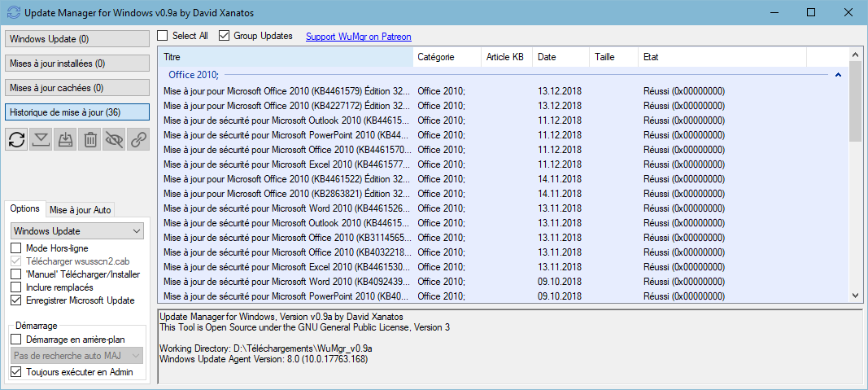Sort by Date column header
868x390 pixels.
(x=561, y=57)
